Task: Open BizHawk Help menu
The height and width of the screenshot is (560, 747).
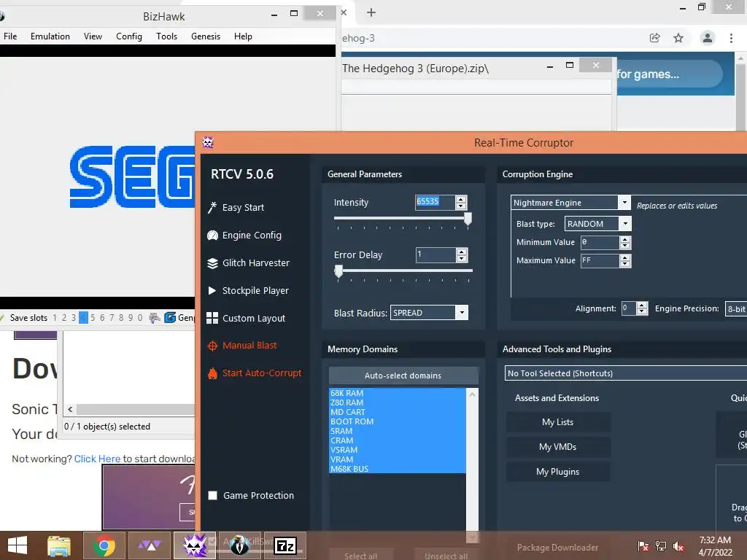Action: (243, 36)
